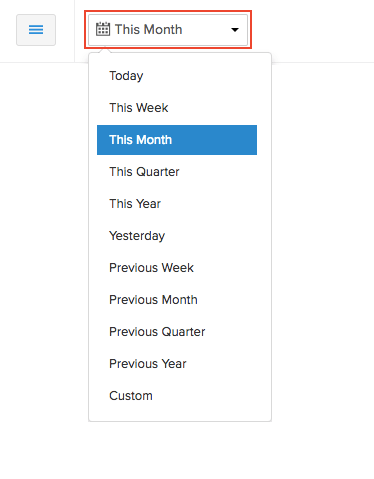Pick Previous Quarter from list

(x=177, y=332)
